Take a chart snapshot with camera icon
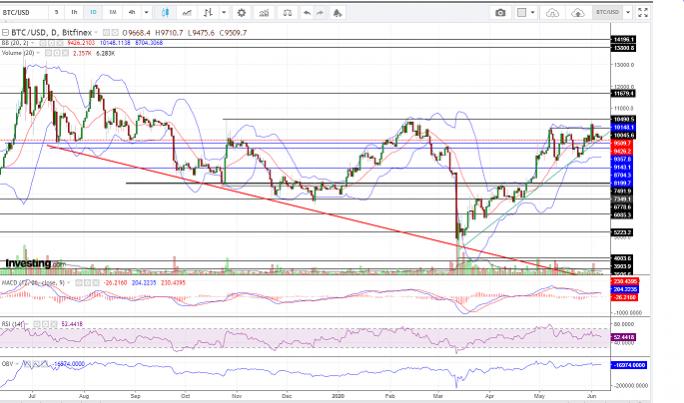684x403 pixels. click(500, 13)
